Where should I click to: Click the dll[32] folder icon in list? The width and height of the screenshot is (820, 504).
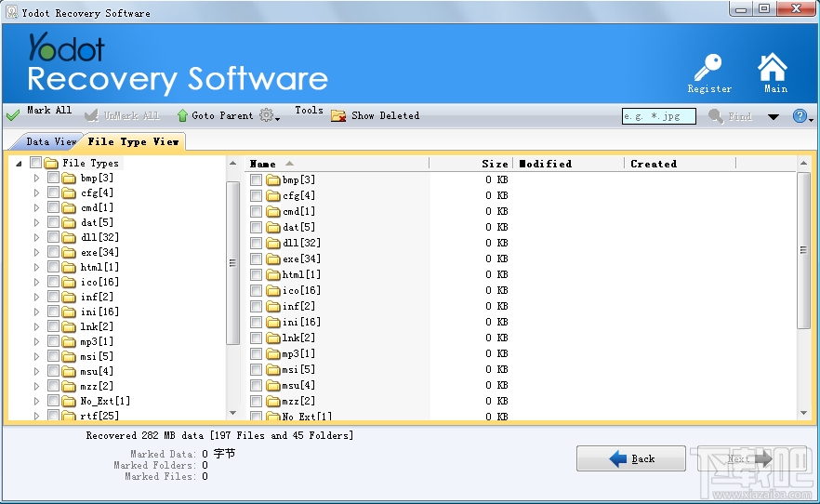273,243
